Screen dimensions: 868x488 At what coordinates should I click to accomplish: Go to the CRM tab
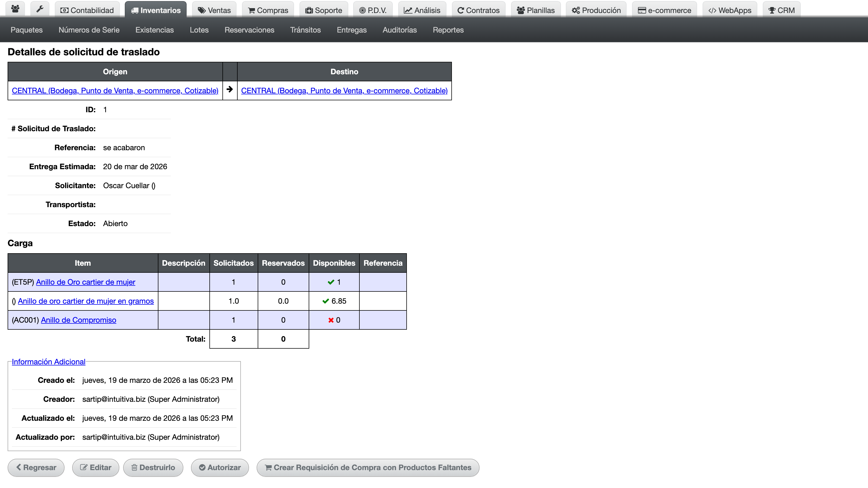[781, 10]
